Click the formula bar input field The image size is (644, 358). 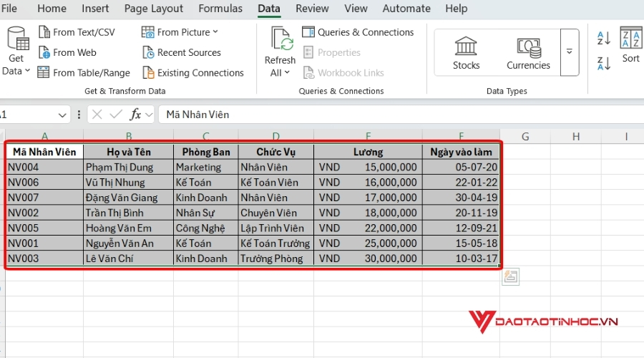click(394, 115)
